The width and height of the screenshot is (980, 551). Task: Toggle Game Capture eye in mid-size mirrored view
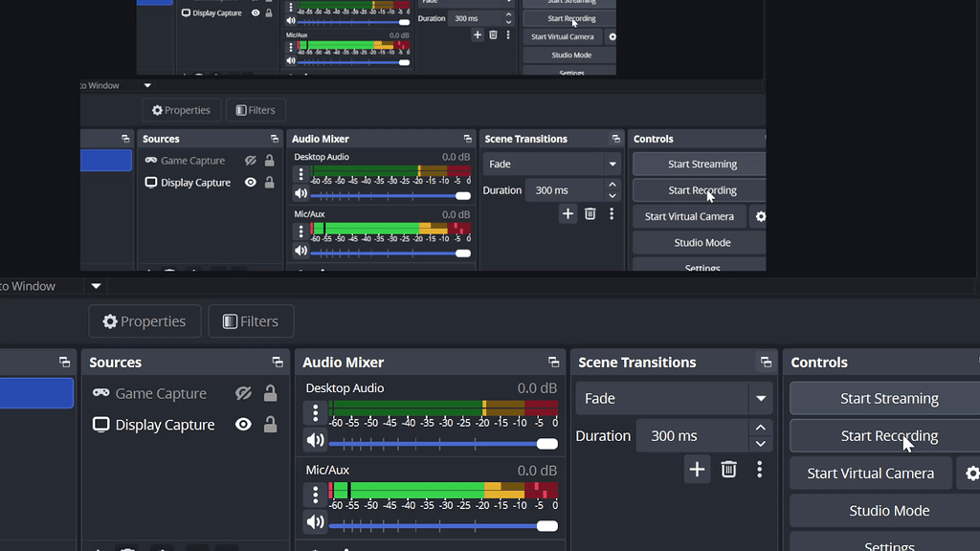point(251,161)
